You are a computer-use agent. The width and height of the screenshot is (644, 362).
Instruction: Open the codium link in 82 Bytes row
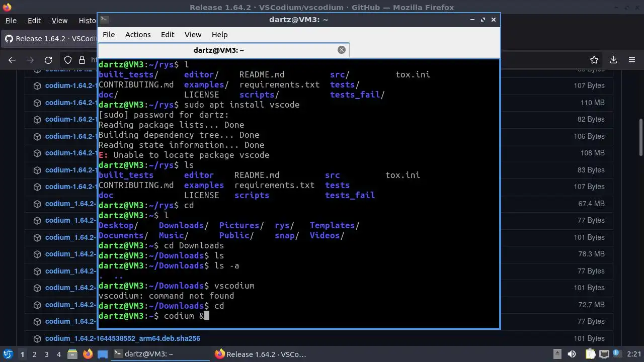tap(70, 119)
